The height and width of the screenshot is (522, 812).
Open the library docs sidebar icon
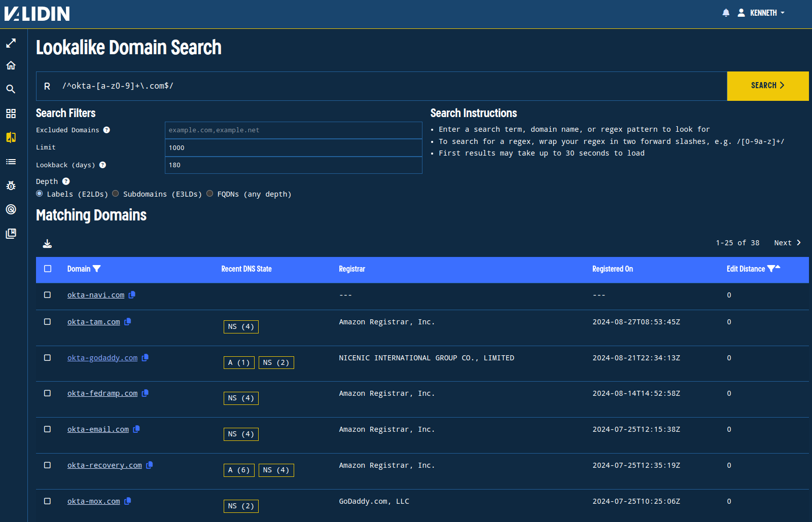pyautogui.click(x=11, y=233)
